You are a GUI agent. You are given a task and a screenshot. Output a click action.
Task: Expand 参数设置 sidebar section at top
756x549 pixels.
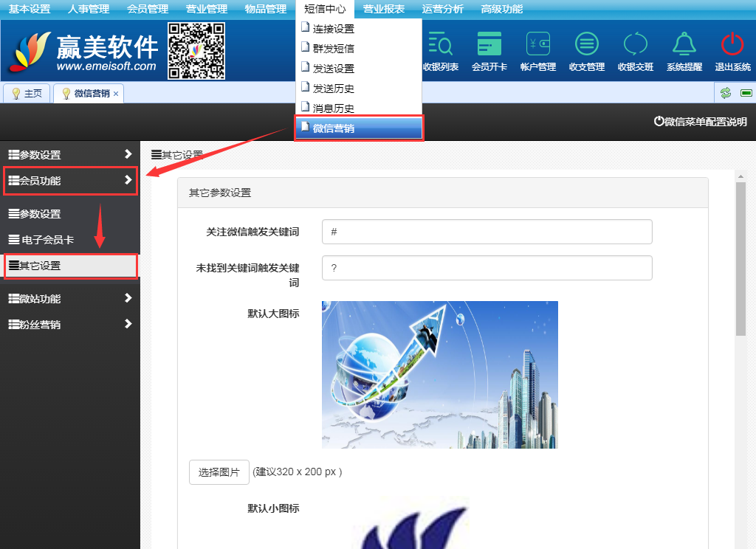(70, 155)
